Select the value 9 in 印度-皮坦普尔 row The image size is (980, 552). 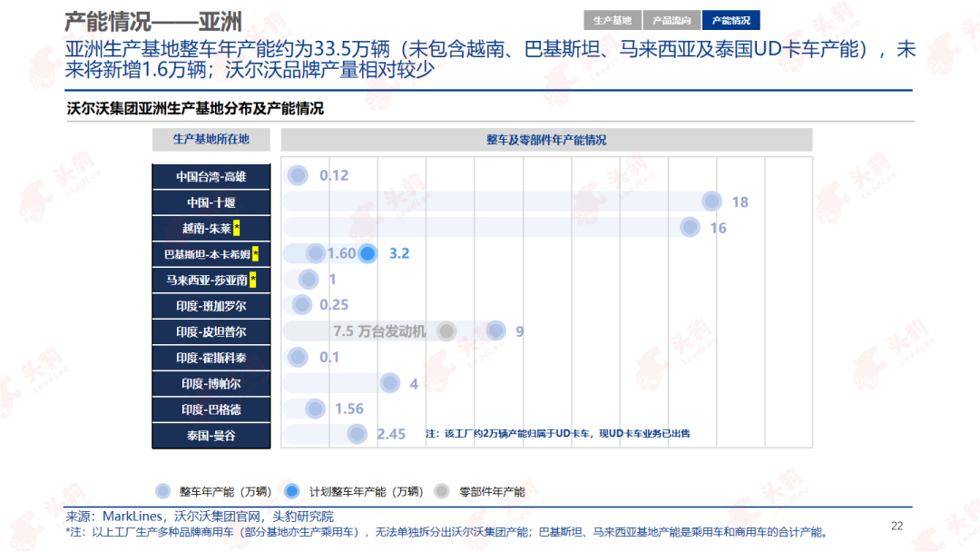[519, 331]
